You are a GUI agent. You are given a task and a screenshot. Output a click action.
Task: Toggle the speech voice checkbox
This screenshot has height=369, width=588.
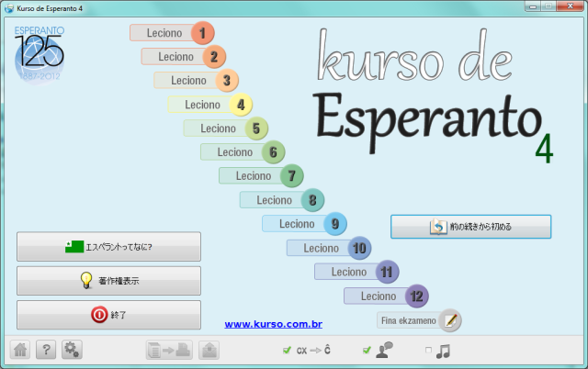(x=367, y=350)
